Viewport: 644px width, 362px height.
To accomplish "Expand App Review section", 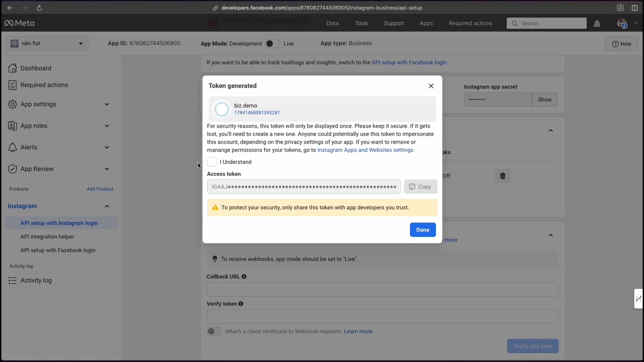I will click(x=107, y=169).
